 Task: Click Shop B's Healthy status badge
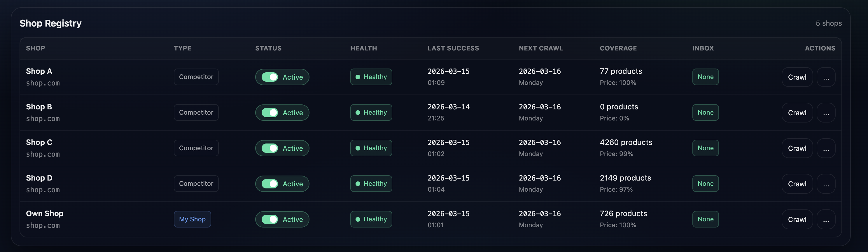[x=371, y=113]
